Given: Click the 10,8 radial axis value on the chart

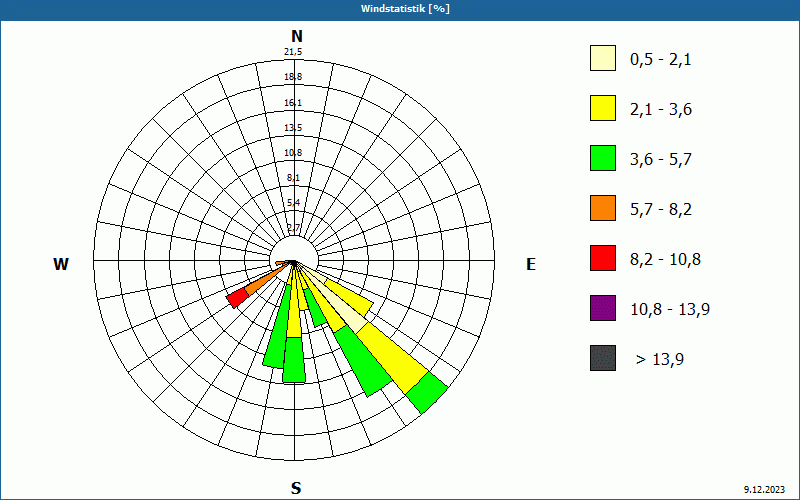Looking at the screenshot, I should tap(293, 153).
